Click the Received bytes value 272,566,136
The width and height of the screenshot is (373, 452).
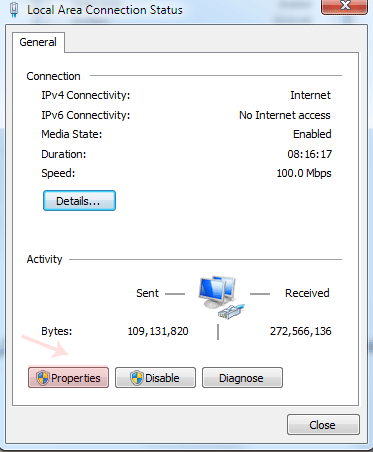(x=301, y=331)
